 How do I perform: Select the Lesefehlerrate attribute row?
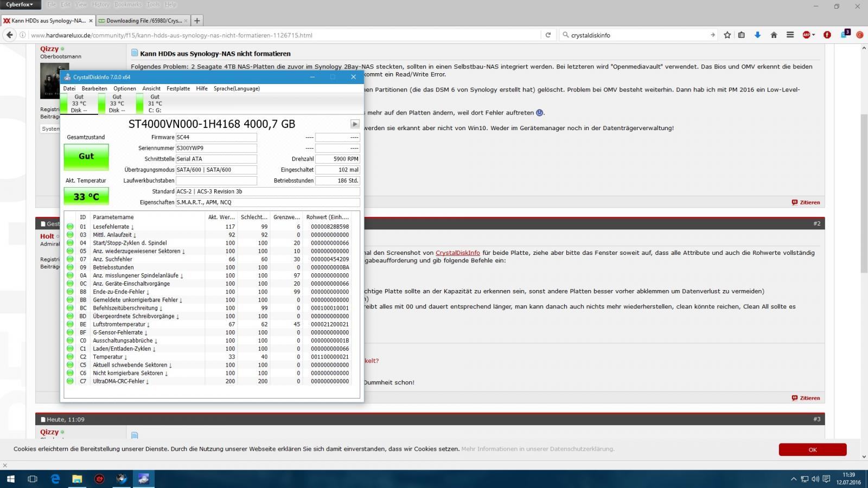pyautogui.click(x=208, y=227)
